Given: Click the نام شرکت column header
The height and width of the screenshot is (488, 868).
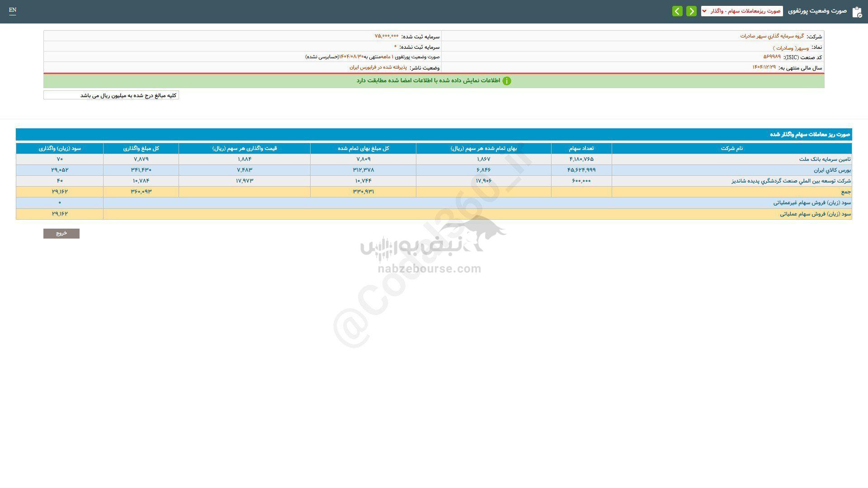Looking at the screenshot, I should (731, 148).
